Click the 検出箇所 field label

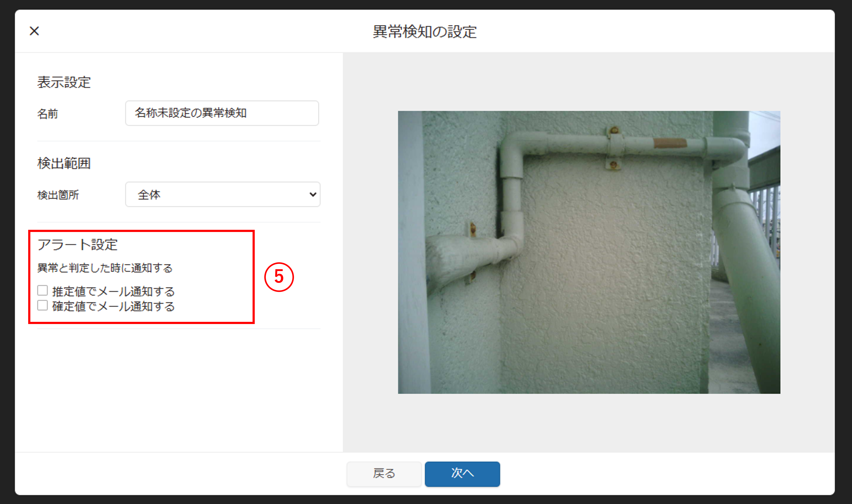(x=58, y=195)
